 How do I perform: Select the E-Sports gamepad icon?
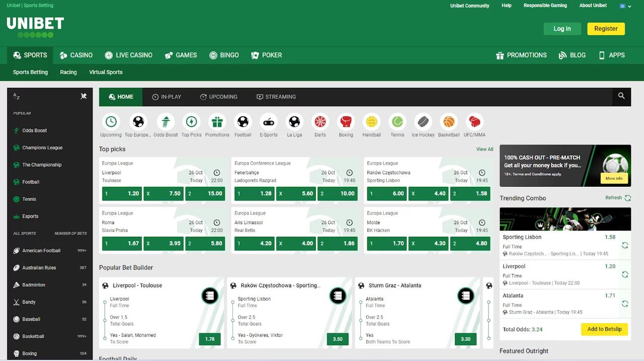point(269,121)
